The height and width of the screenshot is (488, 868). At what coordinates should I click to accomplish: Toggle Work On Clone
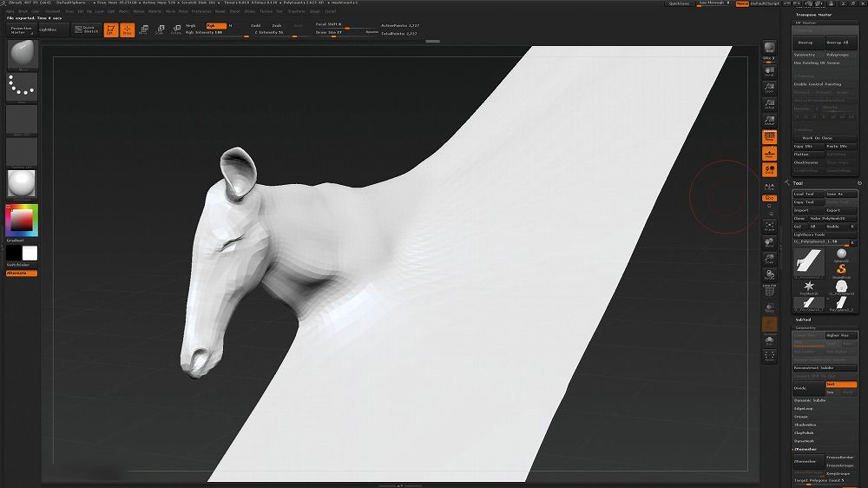[x=825, y=138]
